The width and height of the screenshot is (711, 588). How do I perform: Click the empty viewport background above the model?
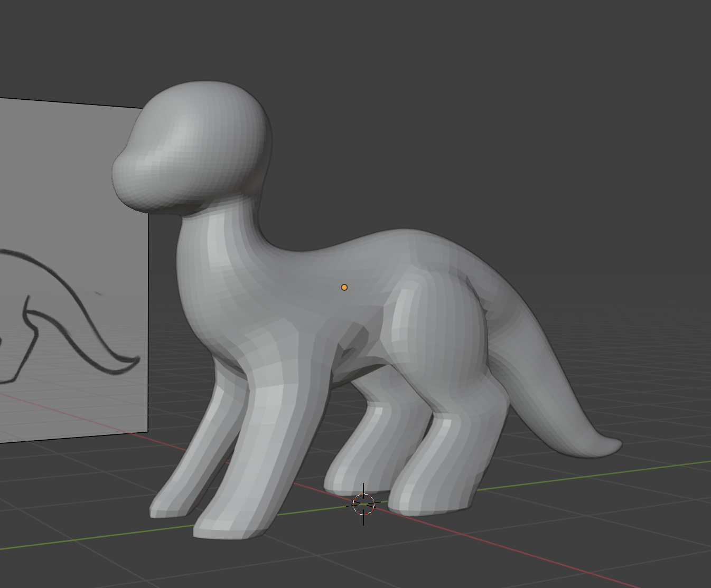[475, 79]
